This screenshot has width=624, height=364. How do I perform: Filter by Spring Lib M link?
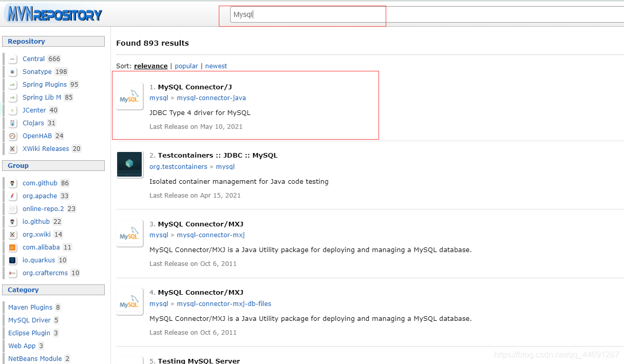(42, 98)
